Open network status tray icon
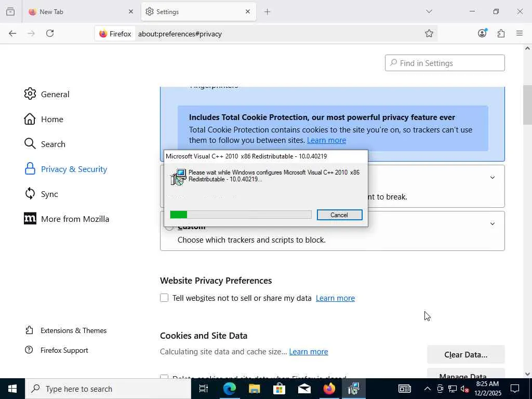This screenshot has height=399, width=532. click(x=453, y=389)
